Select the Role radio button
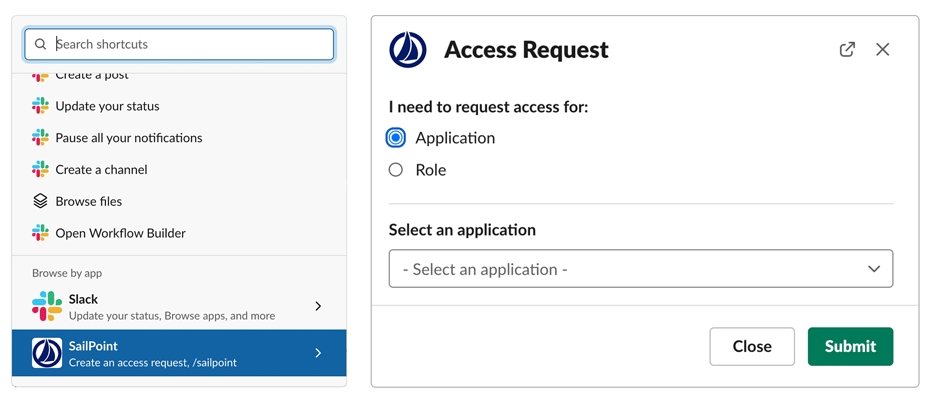This screenshot has height=400, width=930. point(396,170)
